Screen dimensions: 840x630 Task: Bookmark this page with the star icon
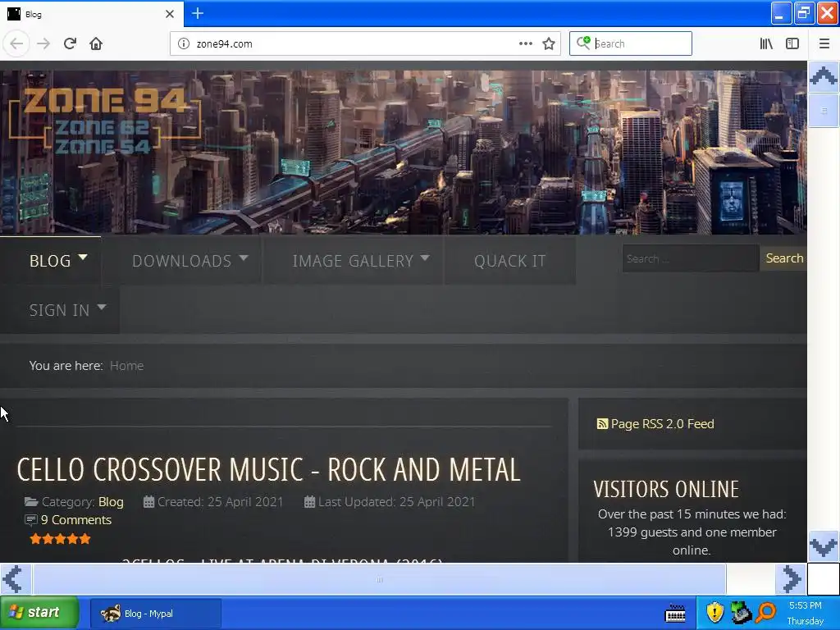pyautogui.click(x=549, y=43)
